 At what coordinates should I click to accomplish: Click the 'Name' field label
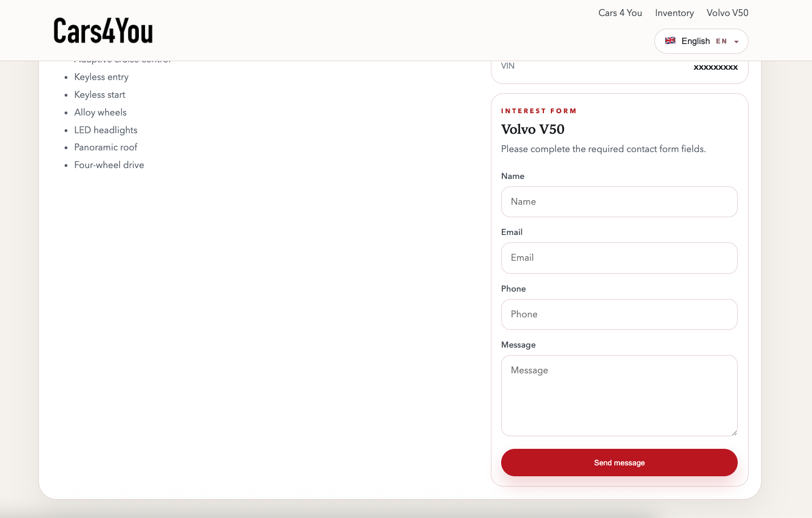513,176
